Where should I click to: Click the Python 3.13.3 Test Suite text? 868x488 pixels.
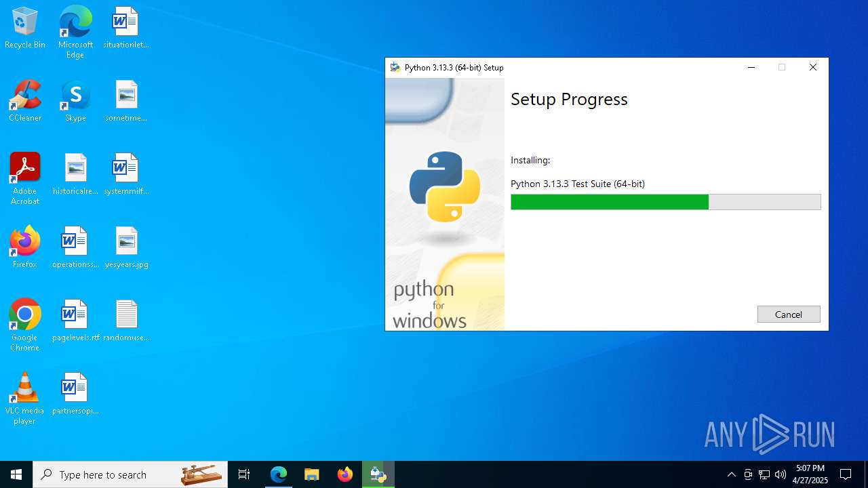(578, 184)
